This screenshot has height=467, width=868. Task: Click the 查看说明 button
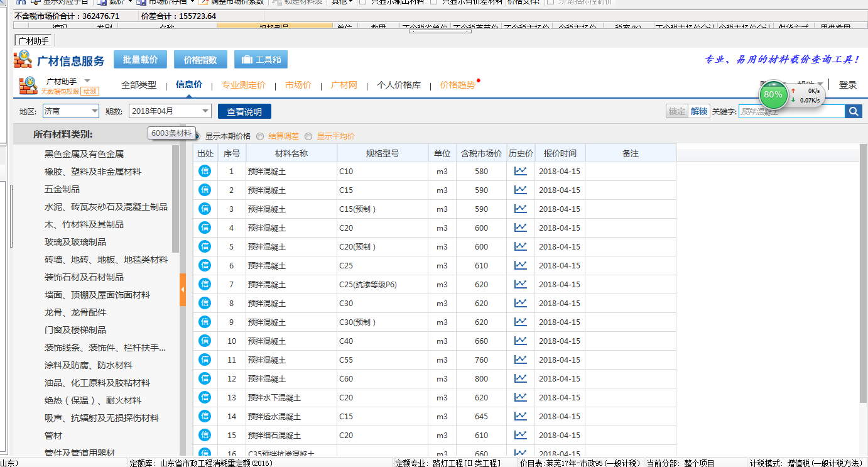pyautogui.click(x=244, y=111)
